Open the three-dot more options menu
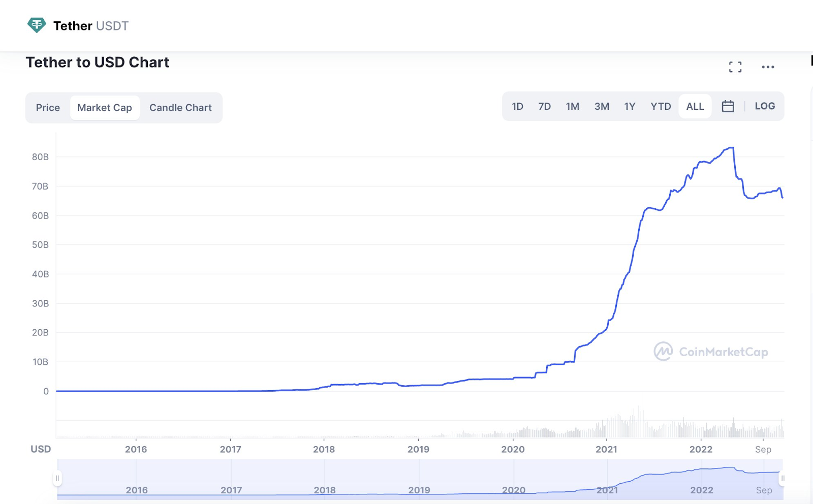Viewport: 813px width, 504px height. [768, 67]
